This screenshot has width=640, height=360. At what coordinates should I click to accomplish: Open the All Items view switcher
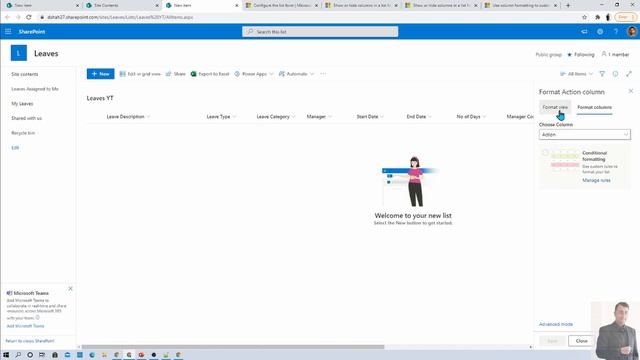click(x=576, y=74)
